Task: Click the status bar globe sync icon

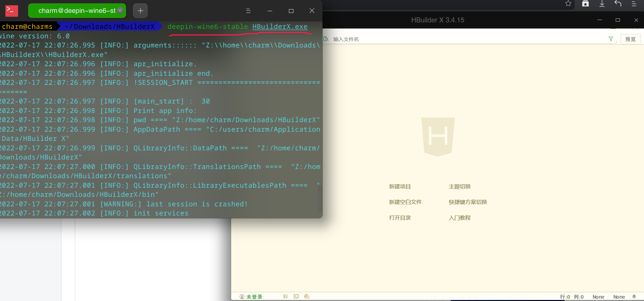Action: click(x=307, y=297)
